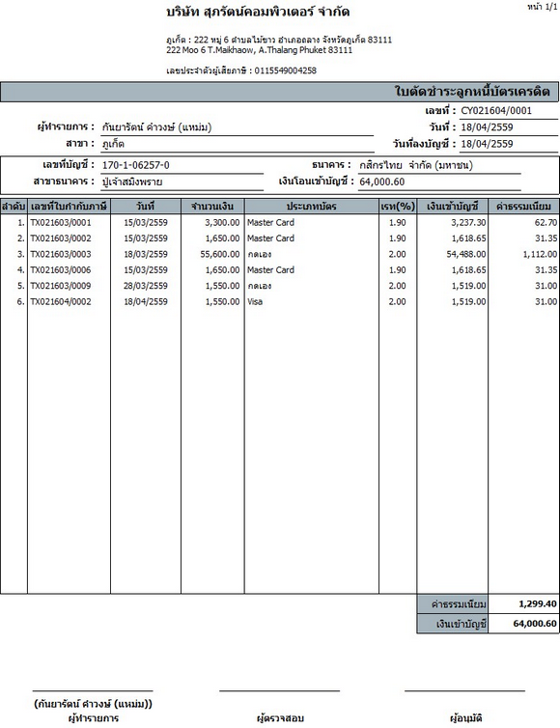The width and height of the screenshot is (560, 728).
Task: Click invoice number TX021604/0002
Action: [x=61, y=301]
